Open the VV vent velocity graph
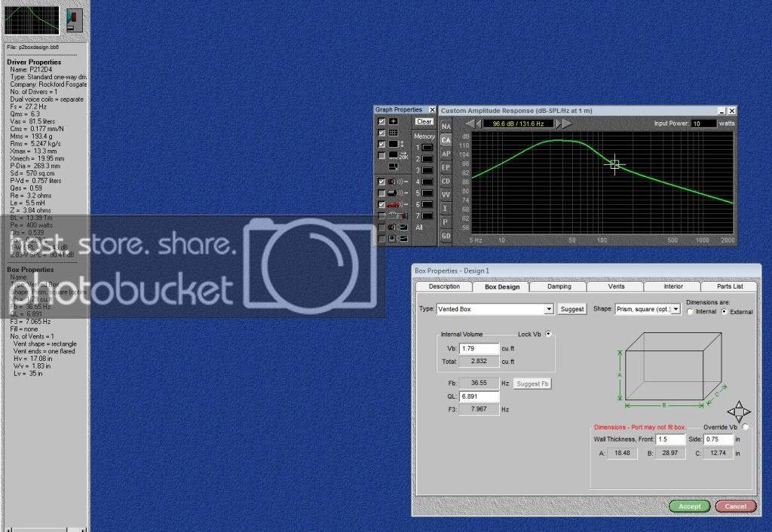Image resolution: width=772 pixels, height=532 pixels. (446, 195)
